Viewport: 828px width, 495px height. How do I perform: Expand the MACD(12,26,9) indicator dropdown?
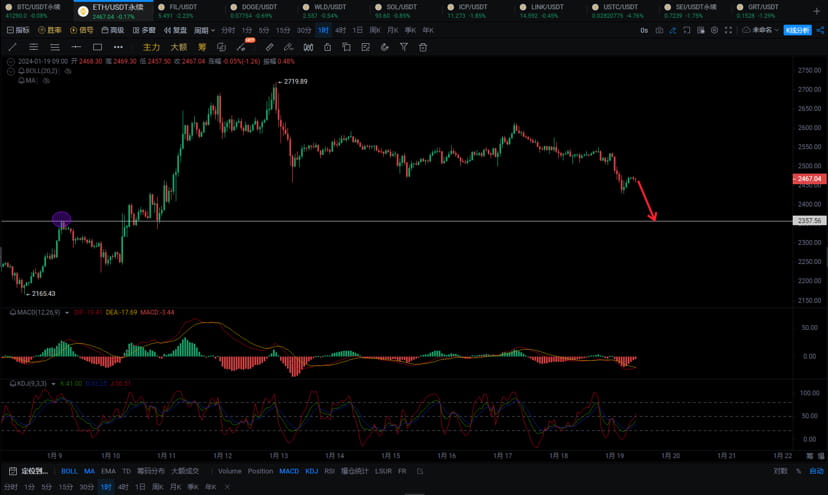click(x=67, y=313)
